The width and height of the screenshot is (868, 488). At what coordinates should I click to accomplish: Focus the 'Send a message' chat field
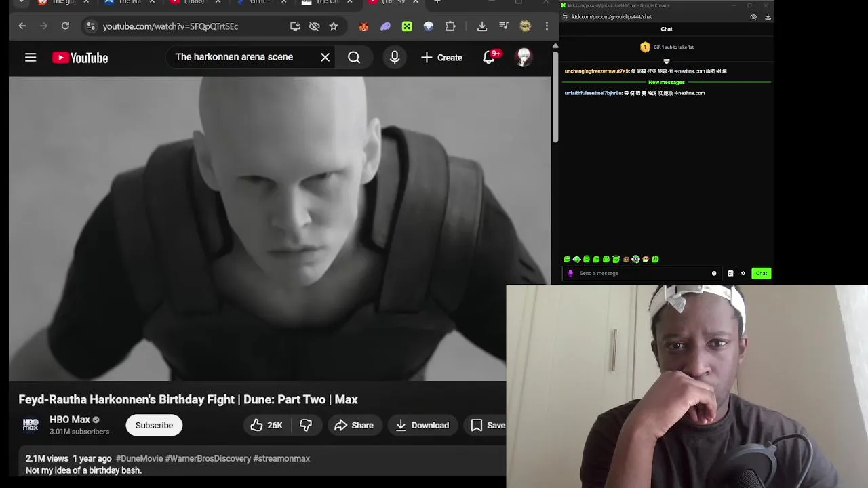pyautogui.click(x=641, y=273)
